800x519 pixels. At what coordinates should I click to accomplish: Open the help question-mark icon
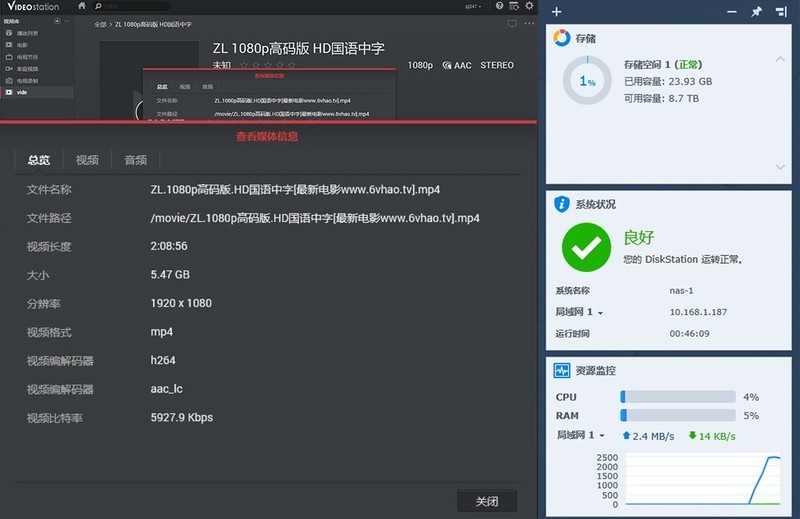click(499, 6)
